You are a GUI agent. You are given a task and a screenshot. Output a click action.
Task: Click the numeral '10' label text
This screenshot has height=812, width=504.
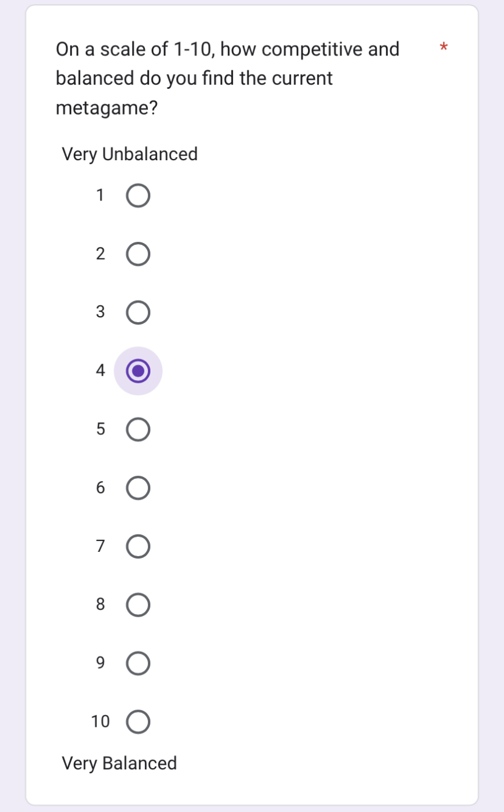click(x=100, y=721)
